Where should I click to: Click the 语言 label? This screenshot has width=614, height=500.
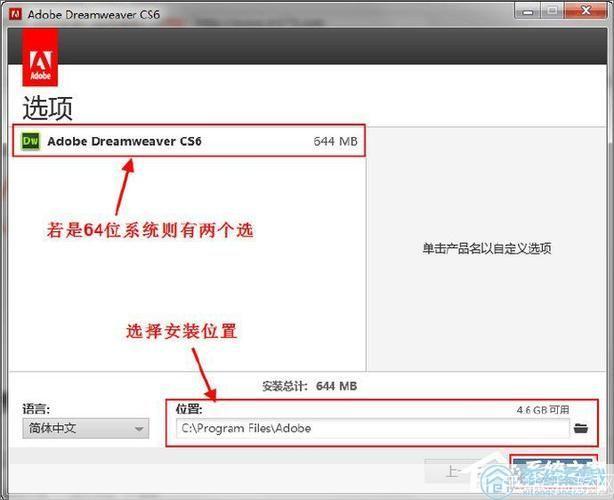point(36,409)
